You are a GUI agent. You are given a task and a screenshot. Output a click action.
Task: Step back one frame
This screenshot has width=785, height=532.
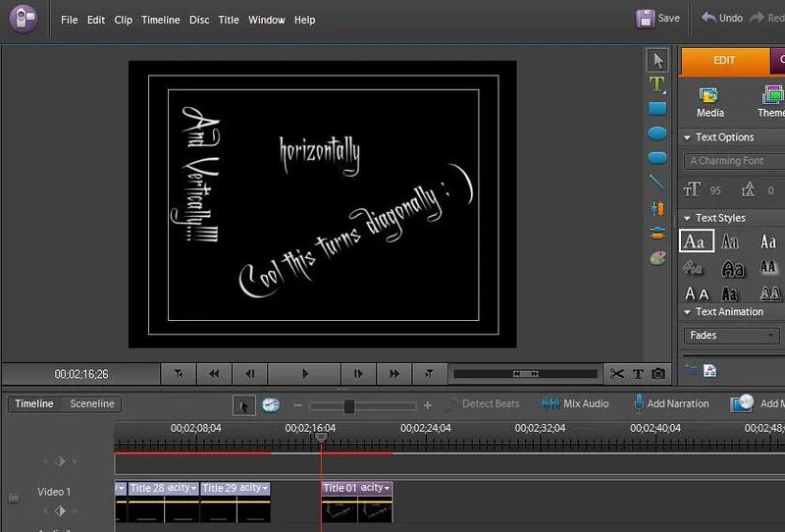[250, 374]
